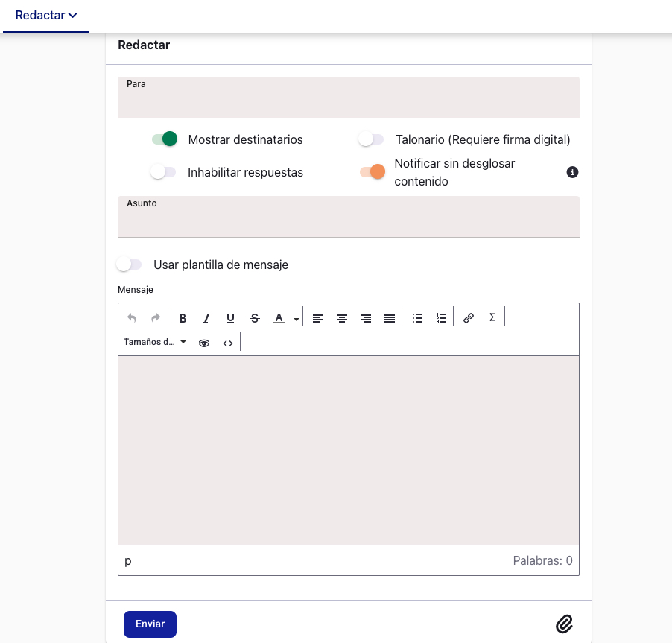
Task: Preview the message with the eye icon
Action: click(204, 343)
